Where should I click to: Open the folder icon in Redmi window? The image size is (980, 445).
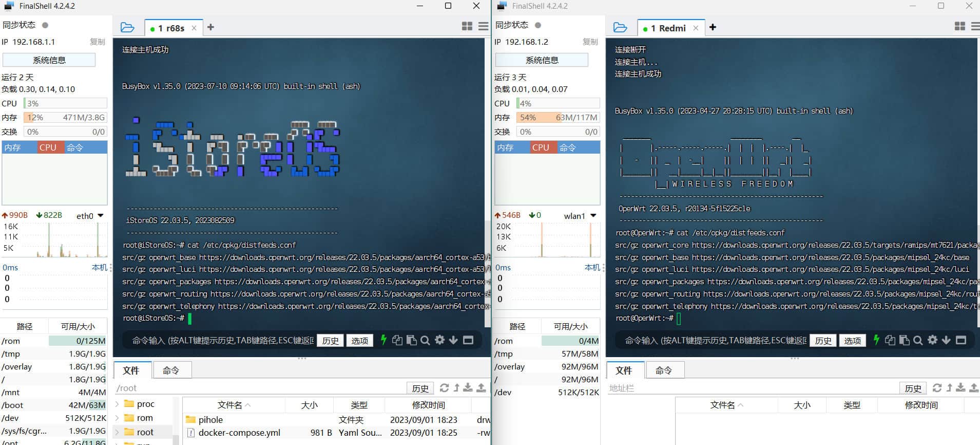pos(620,28)
